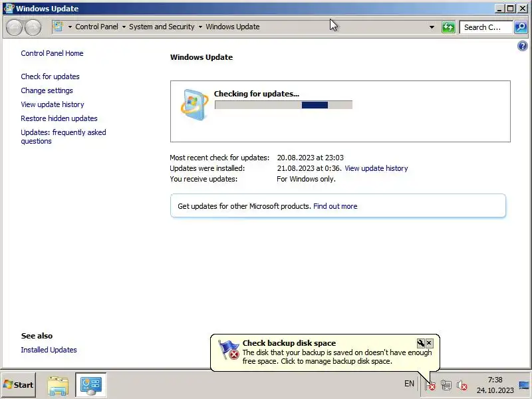Screen dimensions: 532x399
Task: Expand the arrow after System and Security
Action: pos(201,27)
